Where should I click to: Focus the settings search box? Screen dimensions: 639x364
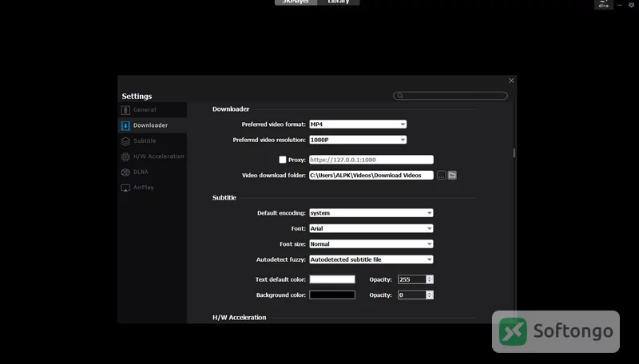pyautogui.click(x=450, y=96)
